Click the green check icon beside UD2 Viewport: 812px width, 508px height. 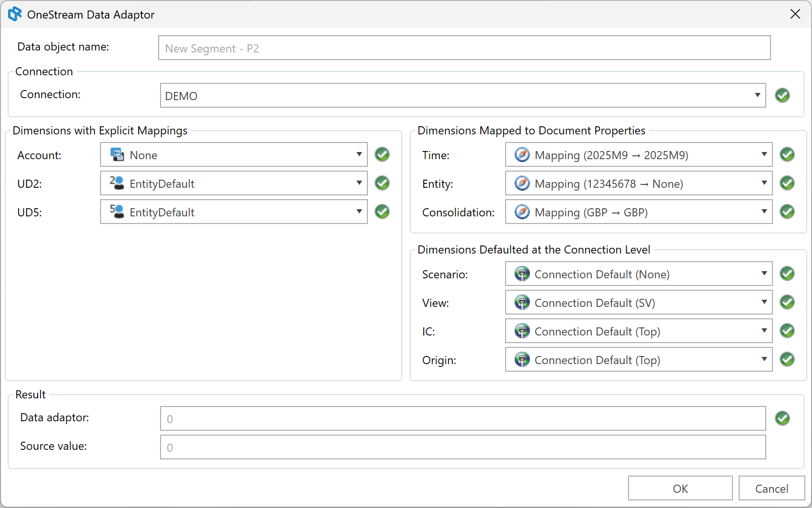pyautogui.click(x=382, y=183)
